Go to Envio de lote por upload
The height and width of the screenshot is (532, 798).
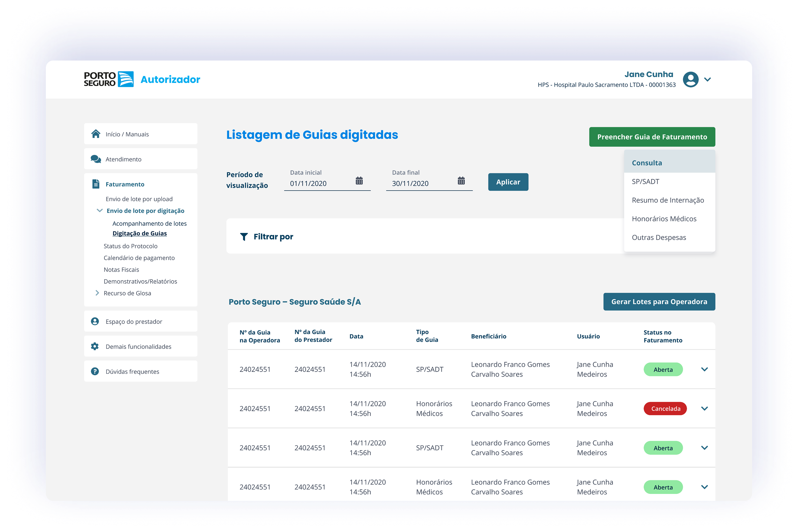point(139,199)
